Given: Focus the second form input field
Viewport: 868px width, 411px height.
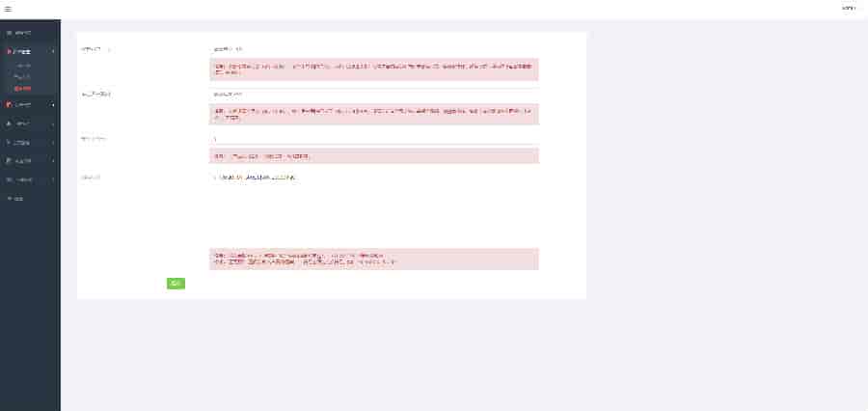Looking at the screenshot, I should (373, 95).
